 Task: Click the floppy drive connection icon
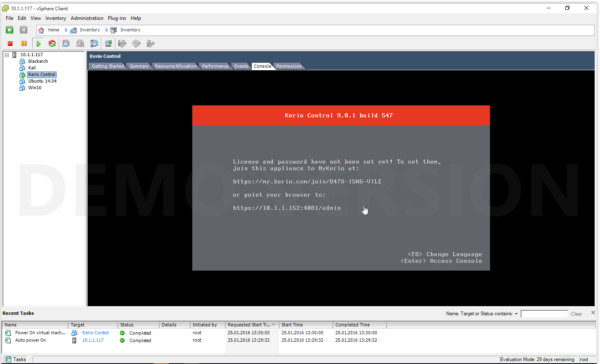[x=122, y=43]
